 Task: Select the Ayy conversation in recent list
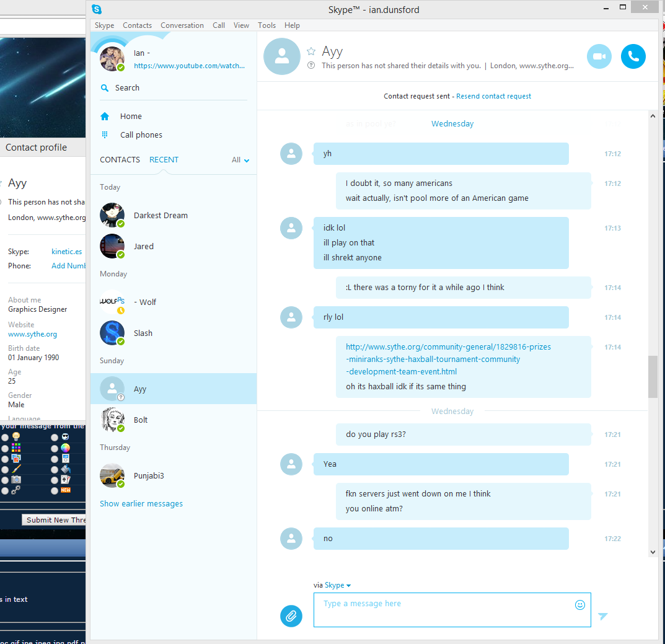[173, 389]
